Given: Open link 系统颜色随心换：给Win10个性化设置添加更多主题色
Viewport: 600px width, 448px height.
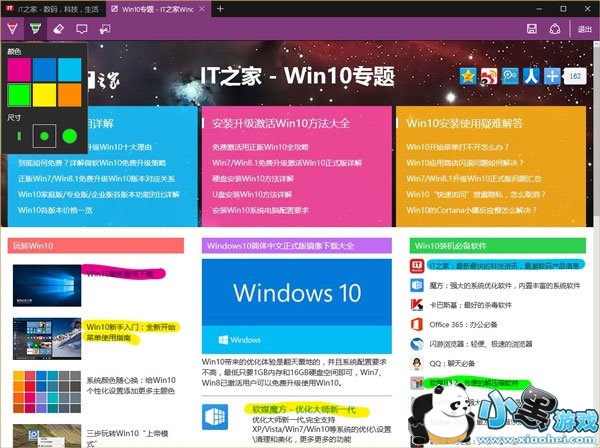Looking at the screenshot, I should pos(131,386).
